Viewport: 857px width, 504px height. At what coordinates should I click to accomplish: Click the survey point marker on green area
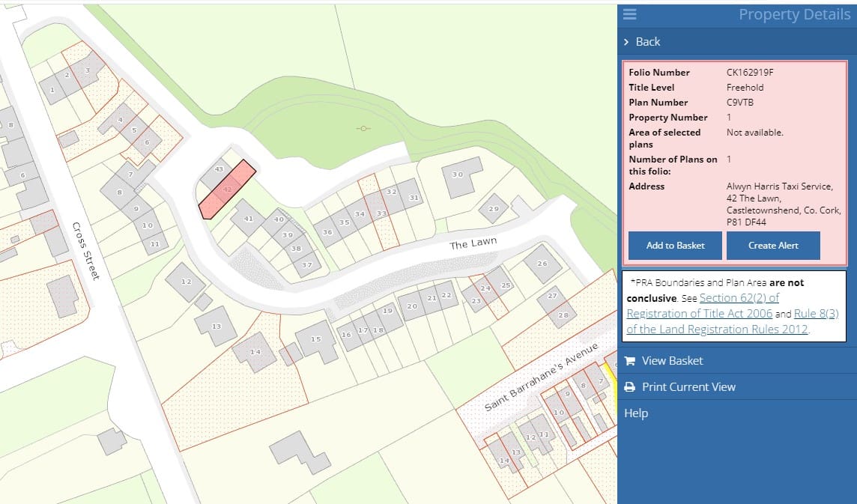[363, 129]
